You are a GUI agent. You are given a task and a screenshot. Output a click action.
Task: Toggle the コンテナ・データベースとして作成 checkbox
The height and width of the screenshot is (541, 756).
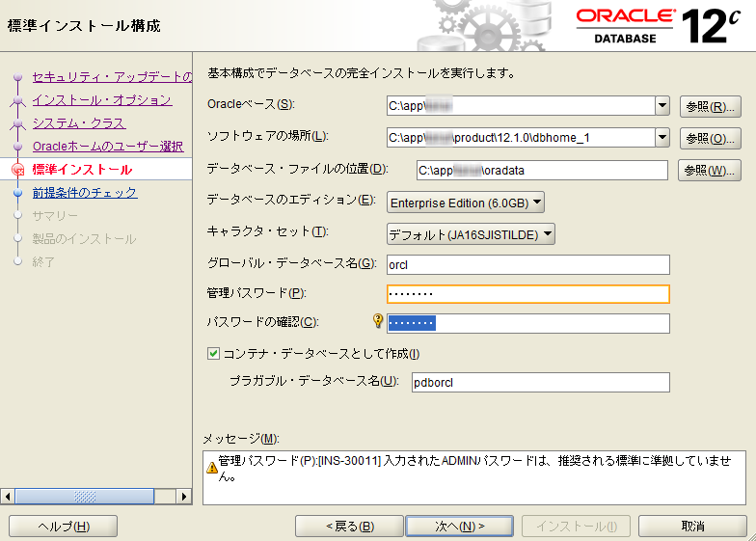pos(213,354)
